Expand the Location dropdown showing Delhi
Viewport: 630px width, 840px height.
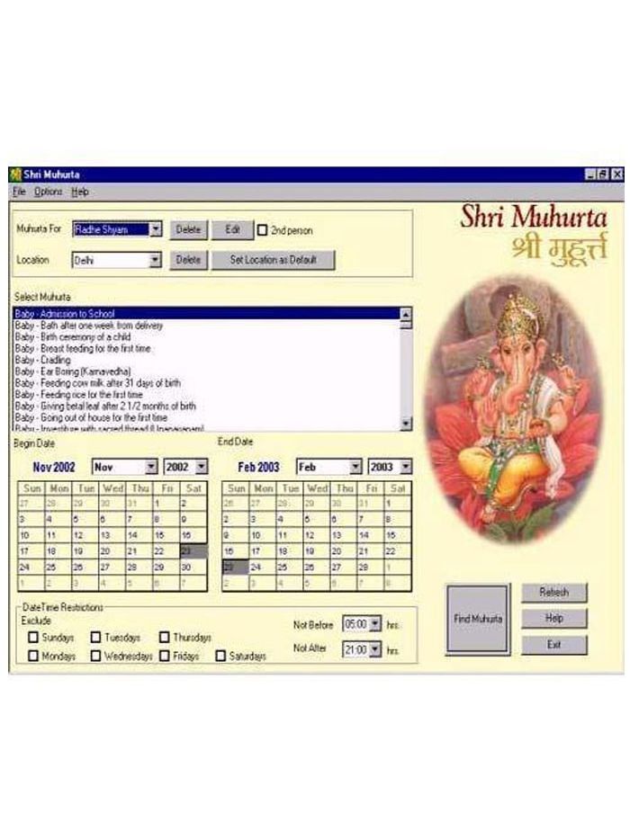(155, 260)
